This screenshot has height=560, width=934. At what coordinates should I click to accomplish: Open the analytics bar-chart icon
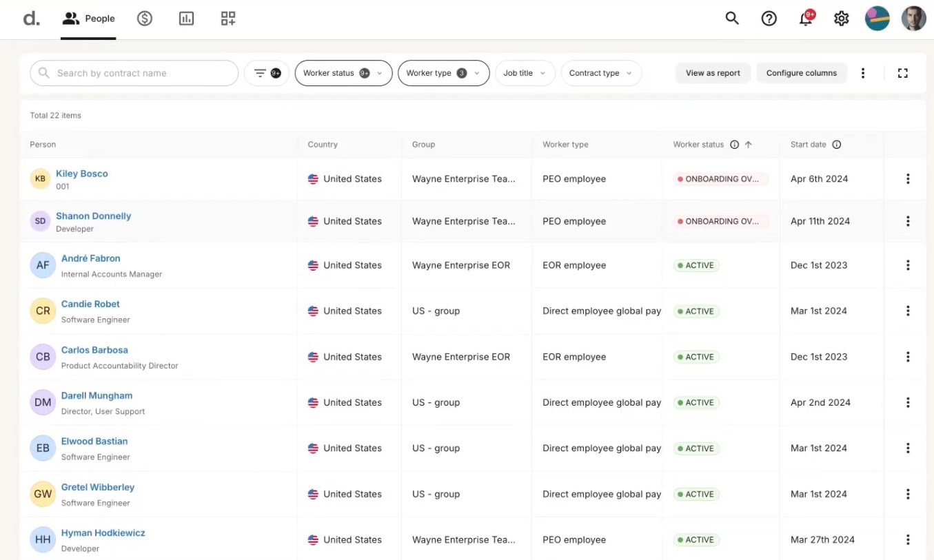186,19
